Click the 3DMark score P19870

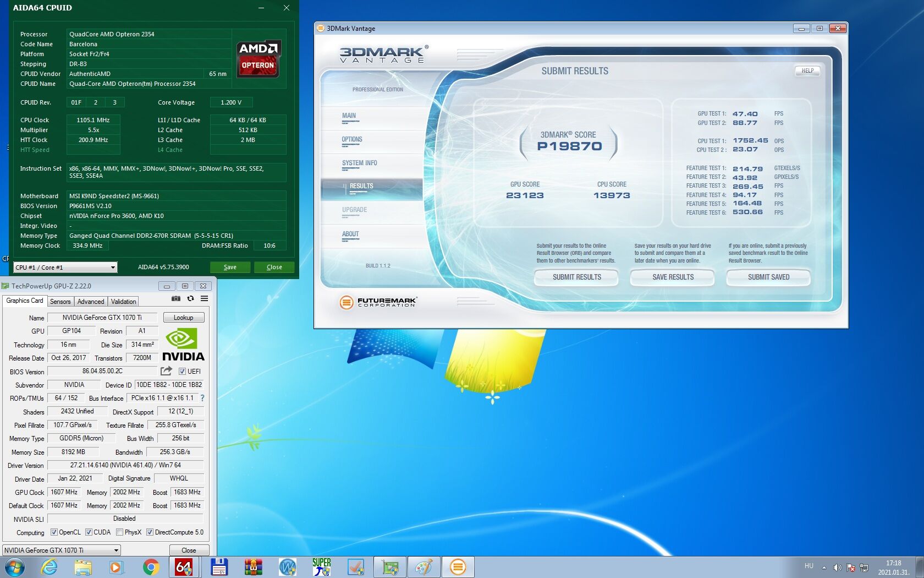click(569, 146)
